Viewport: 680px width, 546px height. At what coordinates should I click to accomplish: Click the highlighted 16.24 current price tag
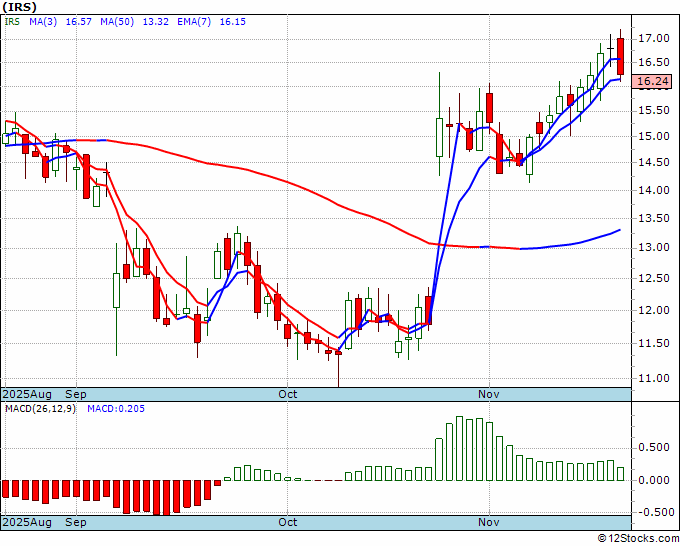(x=652, y=81)
